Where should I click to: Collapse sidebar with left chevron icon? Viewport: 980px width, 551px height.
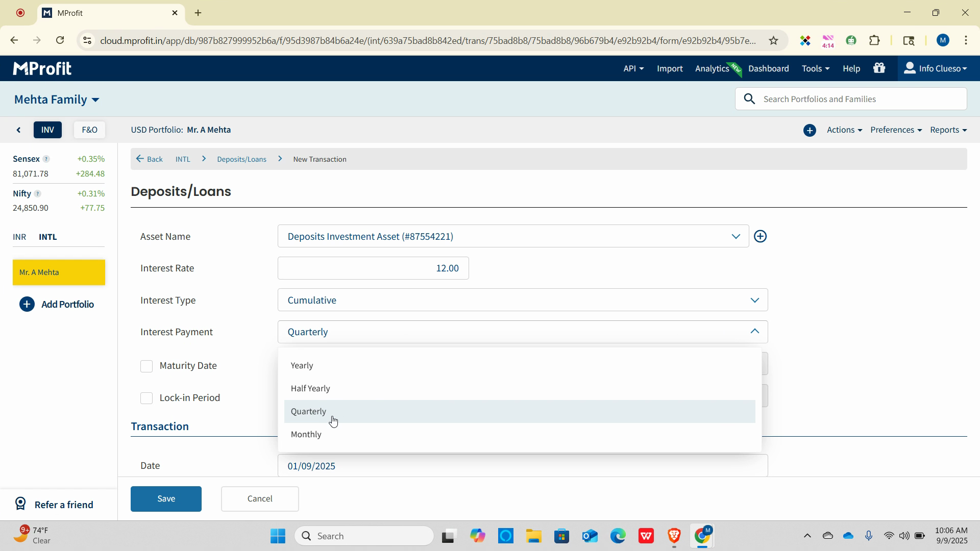(x=19, y=130)
